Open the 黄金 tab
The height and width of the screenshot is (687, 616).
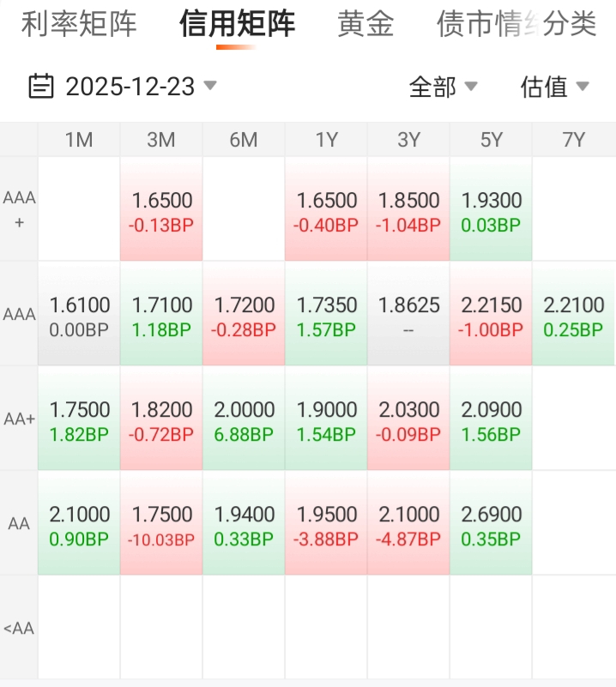click(x=365, y=24)
